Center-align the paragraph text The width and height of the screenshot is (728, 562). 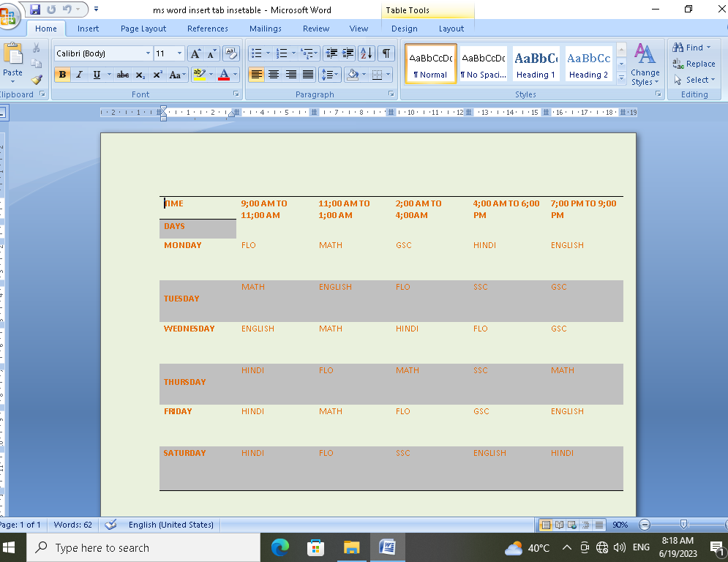pyautogui.click(x=274, y=75)
